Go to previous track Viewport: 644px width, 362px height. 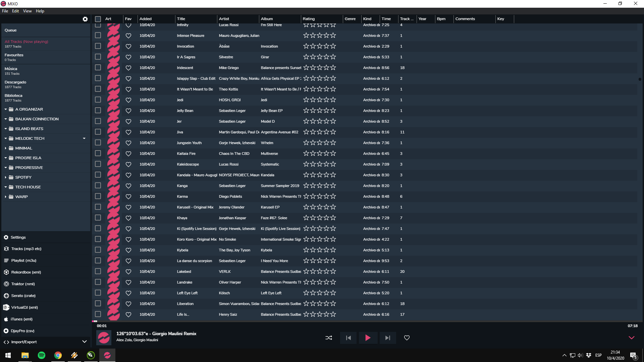(348, 338)
